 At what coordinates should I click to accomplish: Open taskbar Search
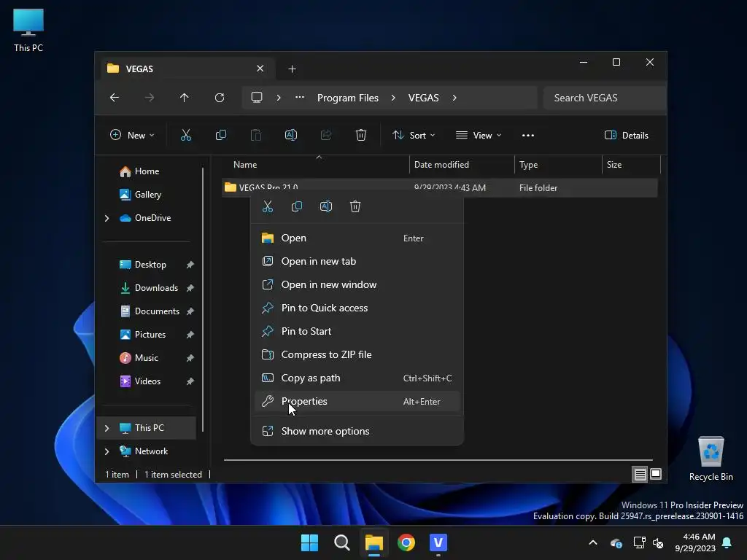pos(342,542)
